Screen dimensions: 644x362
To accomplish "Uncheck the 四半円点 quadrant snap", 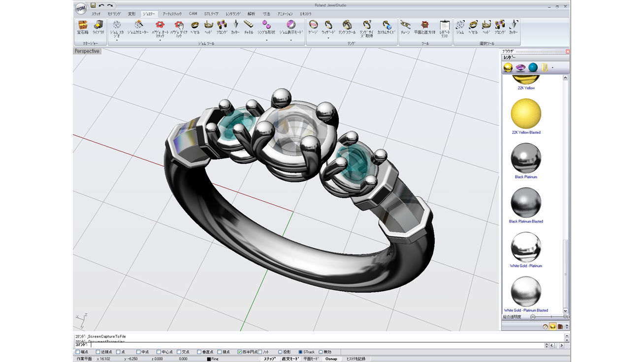I will (239, 351).
